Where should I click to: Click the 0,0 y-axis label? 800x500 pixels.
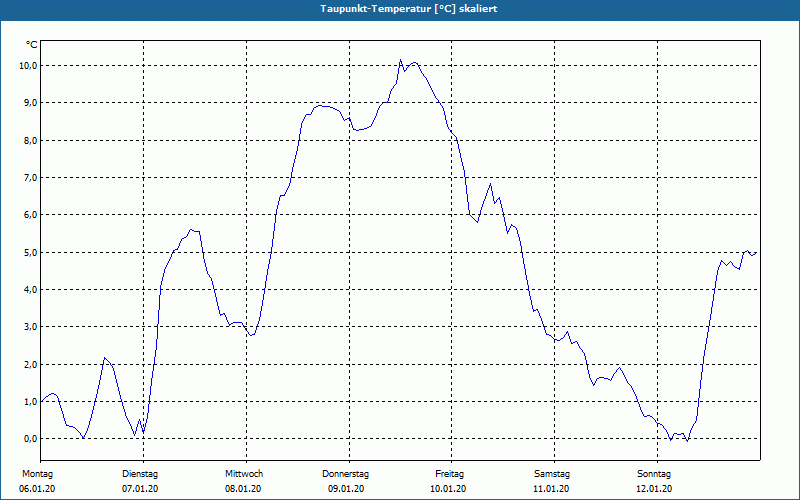point(30,439)
